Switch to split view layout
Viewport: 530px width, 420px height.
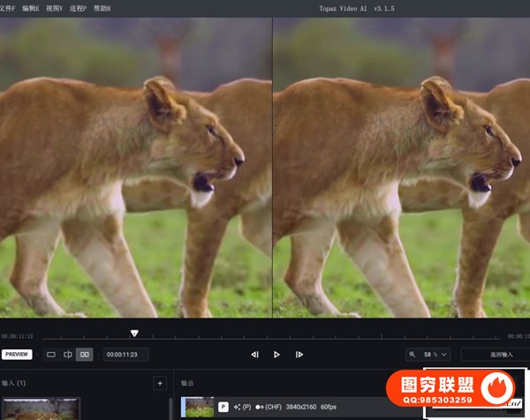pyautogui.click(x=68, y=355)
